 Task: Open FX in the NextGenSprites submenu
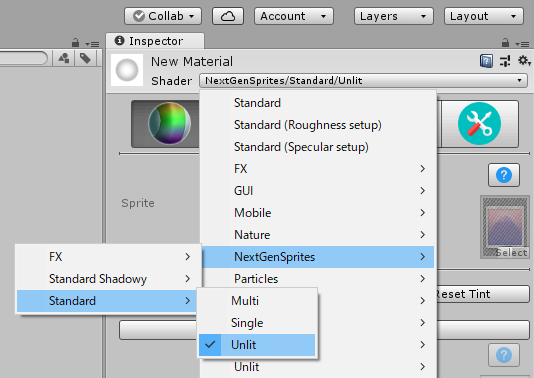tap(108, 257)
